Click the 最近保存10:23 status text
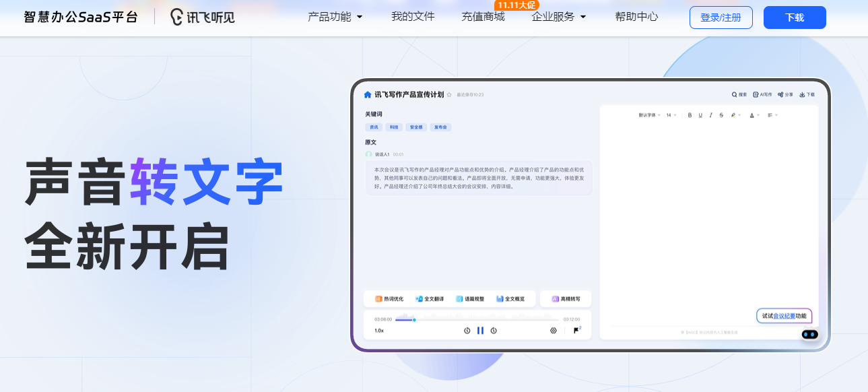This screenshot has width=868, height=392. (470, 95)
